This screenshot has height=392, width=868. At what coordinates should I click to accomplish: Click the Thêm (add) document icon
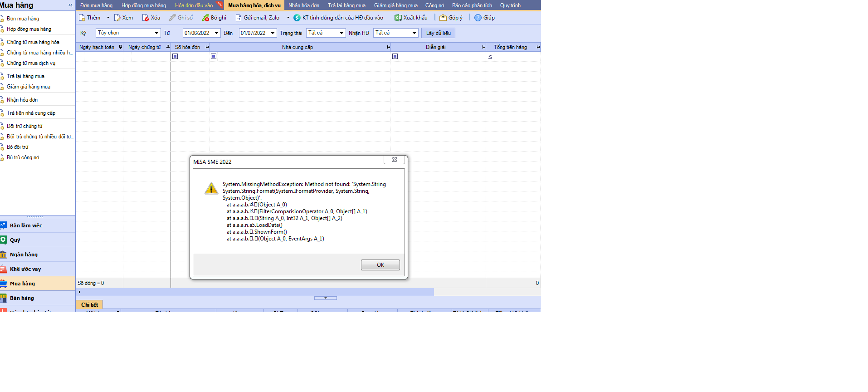82,18
